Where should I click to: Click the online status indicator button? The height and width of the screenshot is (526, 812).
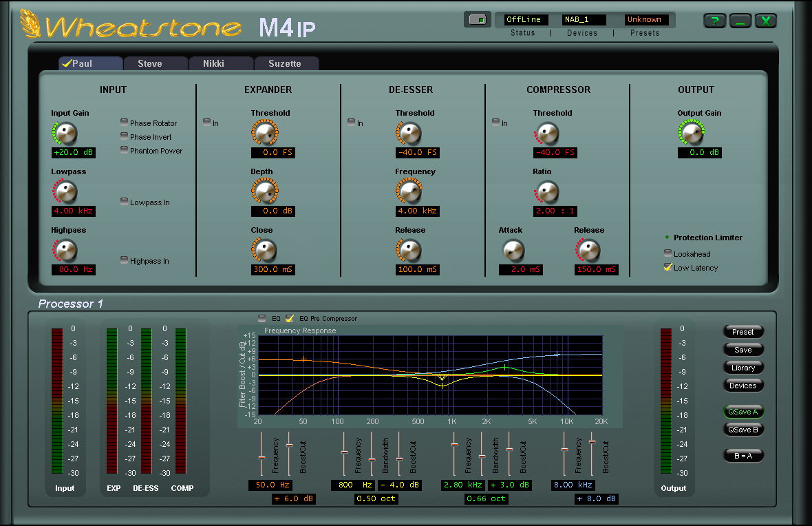click(478, 20)
